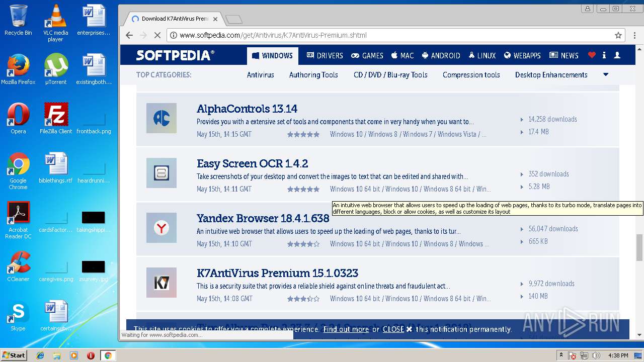
Task: Click the Softpedia heart favorites icon
Action: coord(592,55)
